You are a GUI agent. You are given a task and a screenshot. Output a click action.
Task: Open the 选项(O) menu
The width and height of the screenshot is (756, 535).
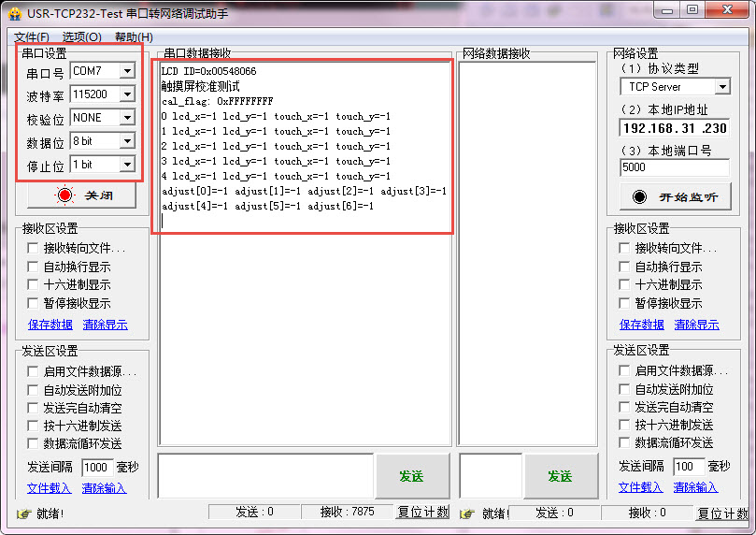click(x=81, y=37)
